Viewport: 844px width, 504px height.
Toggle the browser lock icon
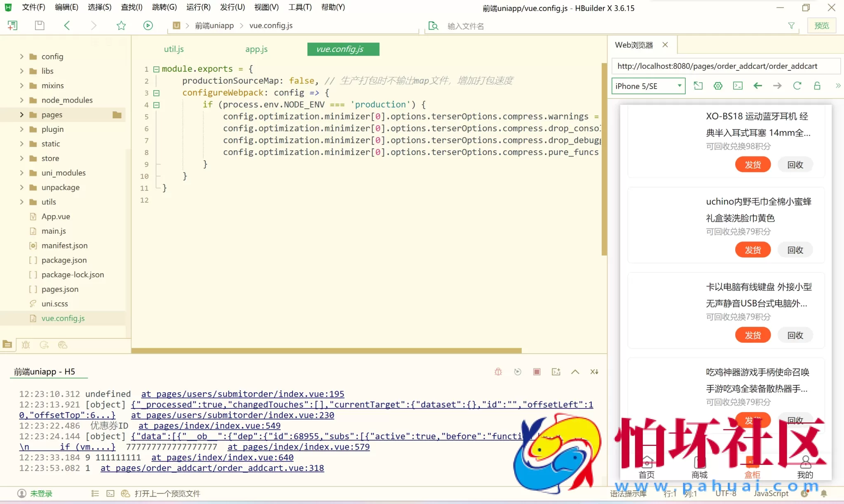click(817, 86)
